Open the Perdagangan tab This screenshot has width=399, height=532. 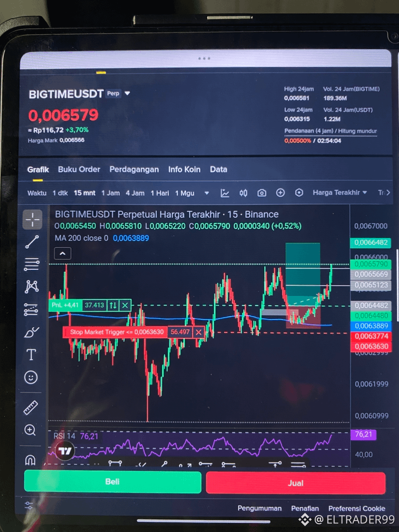[x=134, y=169]
